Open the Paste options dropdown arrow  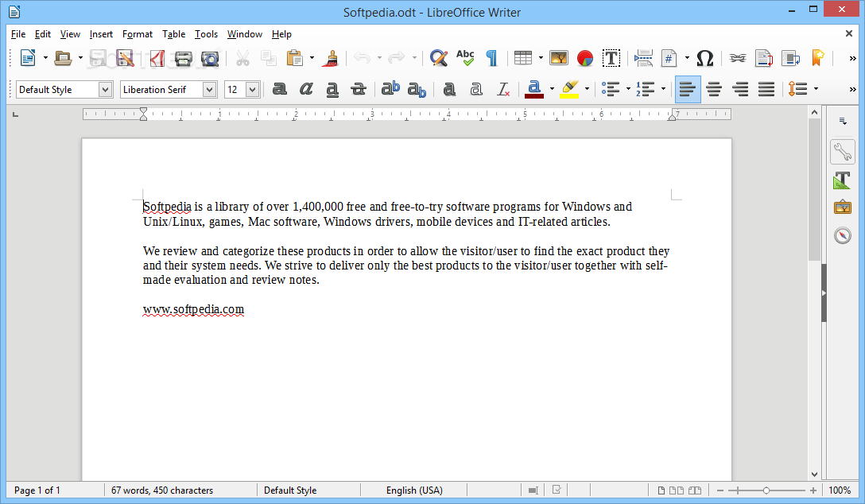(x=312, y=58)
